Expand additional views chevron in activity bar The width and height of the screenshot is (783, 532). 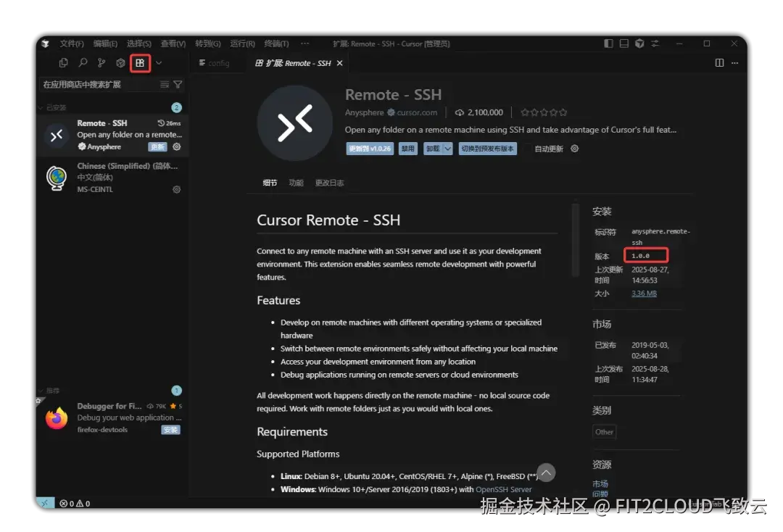pos(159,63)
